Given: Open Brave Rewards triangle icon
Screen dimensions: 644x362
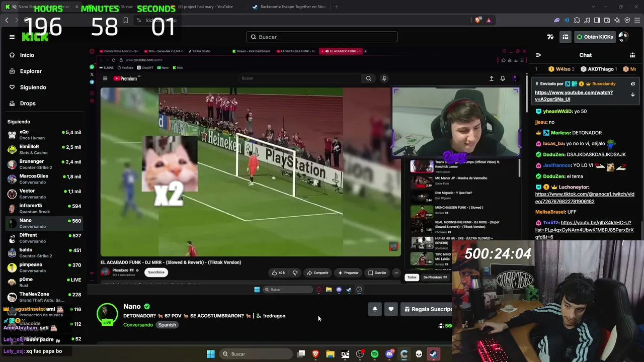Looking at the screenshot, I should pyautogui.click(x=489, y=20).
